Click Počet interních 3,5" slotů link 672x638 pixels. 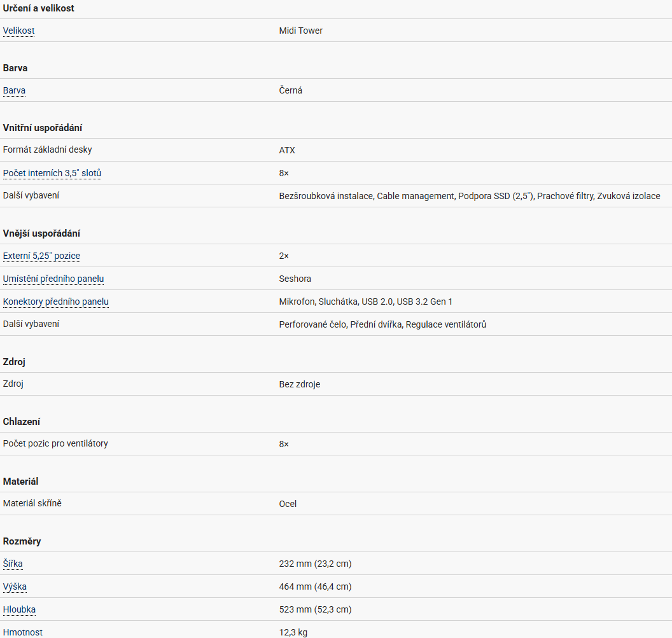(52, 173)
